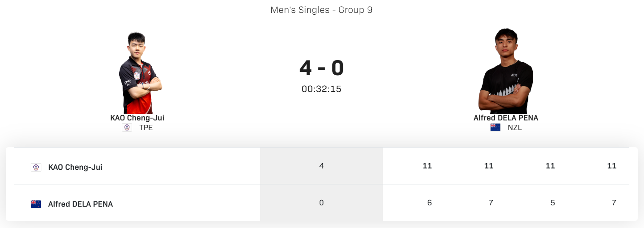Click DELA PENA's first game score of 6
This screenshot has width=644, height=228.
pos(429,203)
